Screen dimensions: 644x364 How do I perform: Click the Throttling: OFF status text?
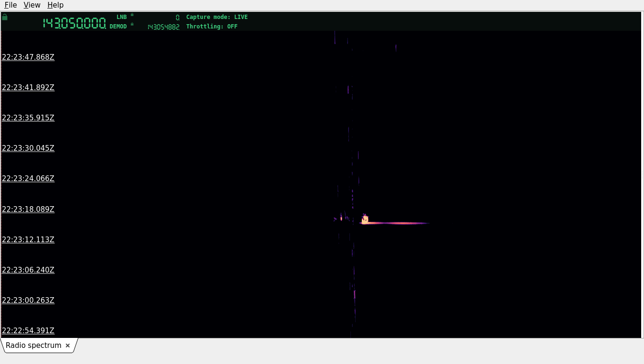click(212, 27)
